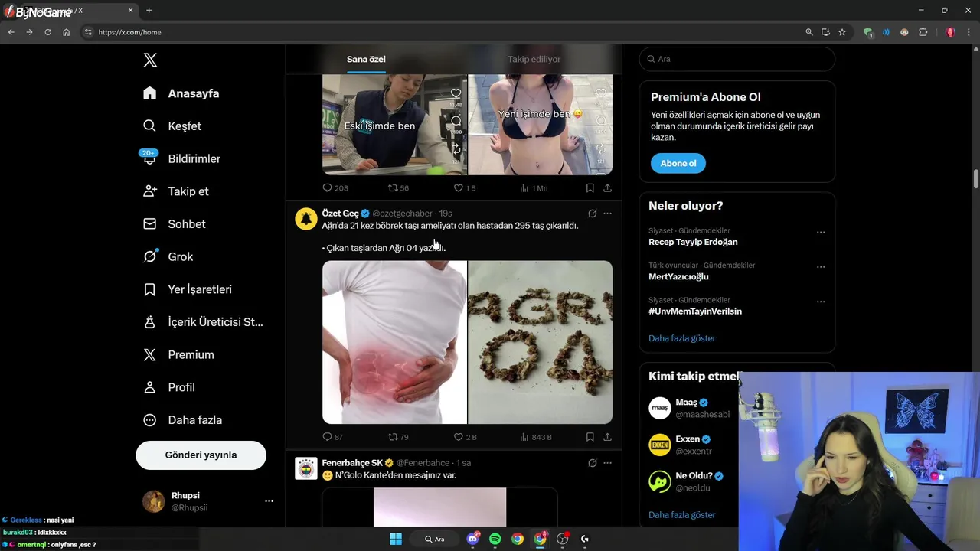Open a new browser tab

pyautogui.click(x=149, y=10)
